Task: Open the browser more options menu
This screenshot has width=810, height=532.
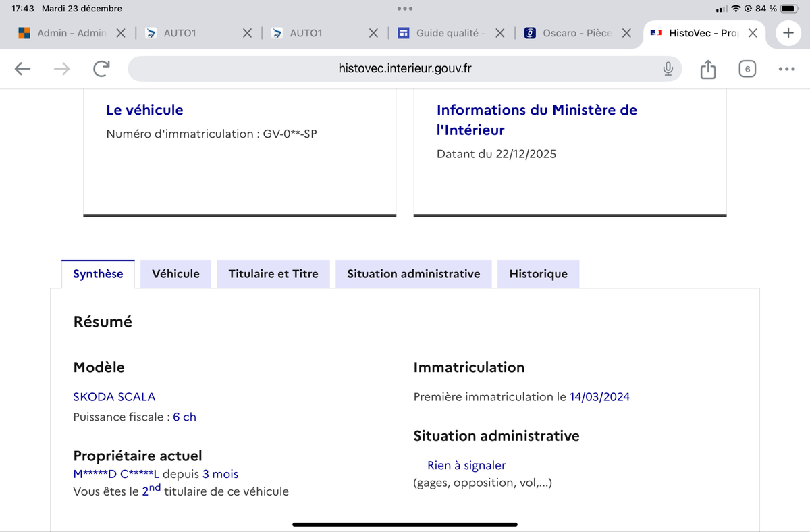Action: [x=786, y=69]
